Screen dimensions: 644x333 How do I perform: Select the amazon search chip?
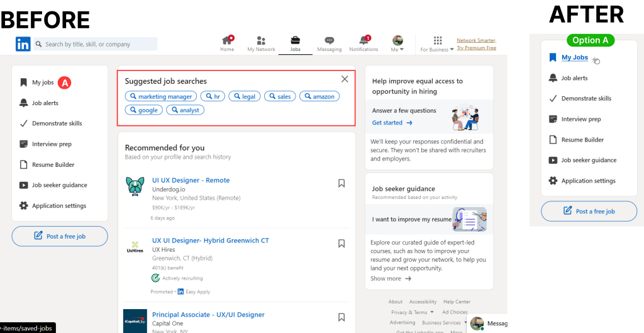(x=319, y=96)
